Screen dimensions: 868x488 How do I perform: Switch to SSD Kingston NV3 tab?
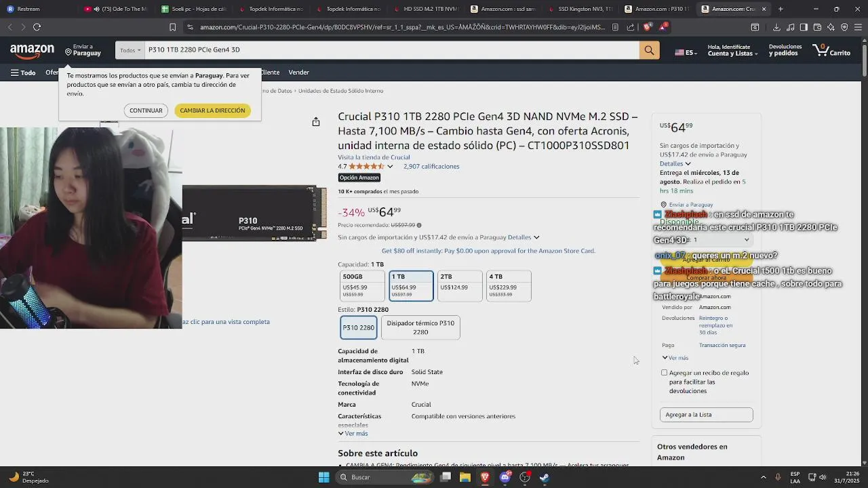[580, 9]
